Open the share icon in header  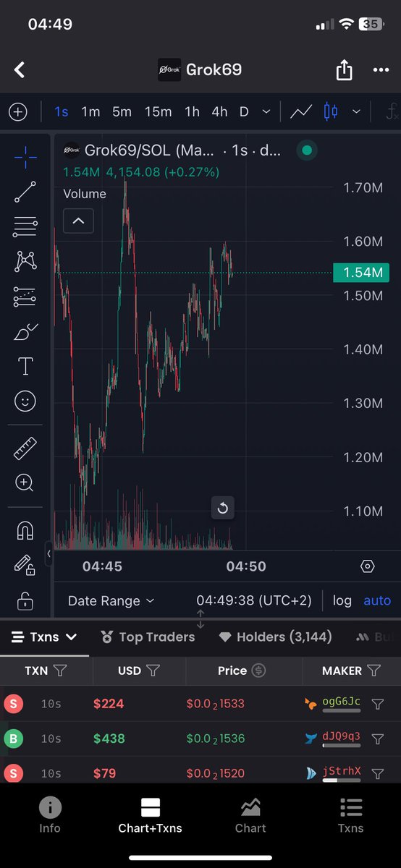coord(345,69)
